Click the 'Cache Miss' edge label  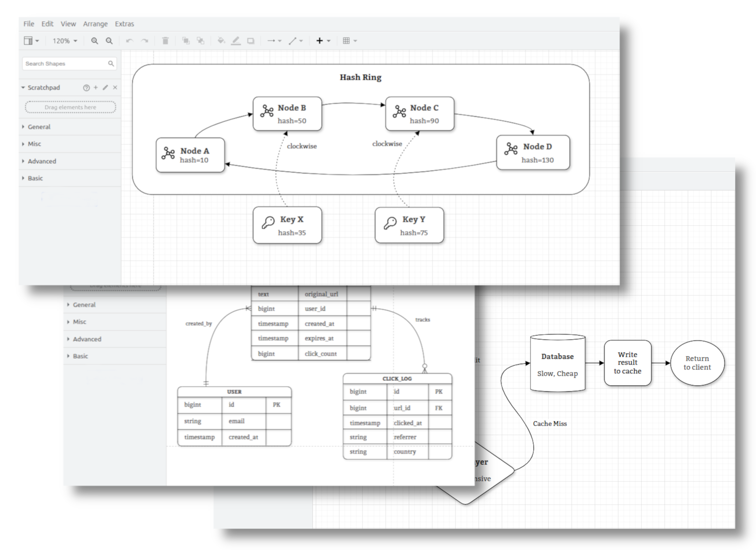[550, 423]
